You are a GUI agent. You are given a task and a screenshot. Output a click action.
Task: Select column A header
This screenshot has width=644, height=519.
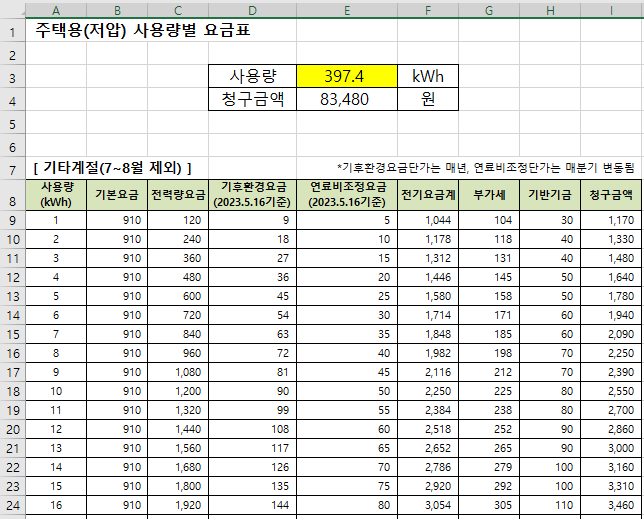[x=56, y=10]
